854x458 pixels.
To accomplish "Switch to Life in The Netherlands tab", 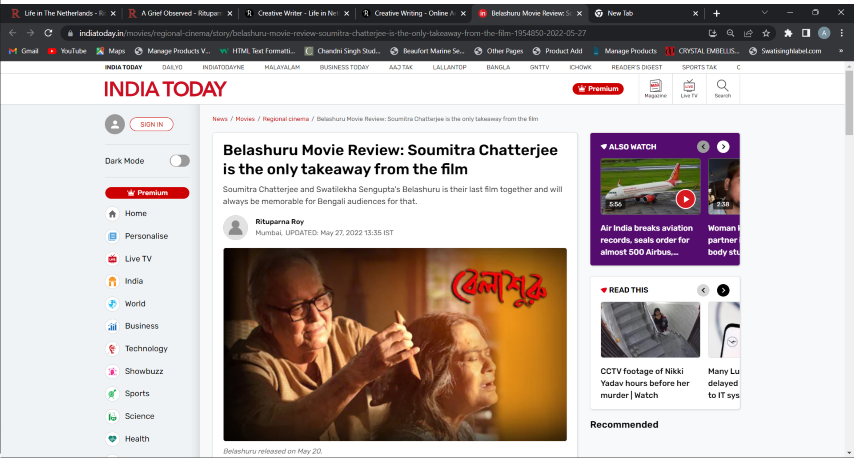I will (63, 13).
